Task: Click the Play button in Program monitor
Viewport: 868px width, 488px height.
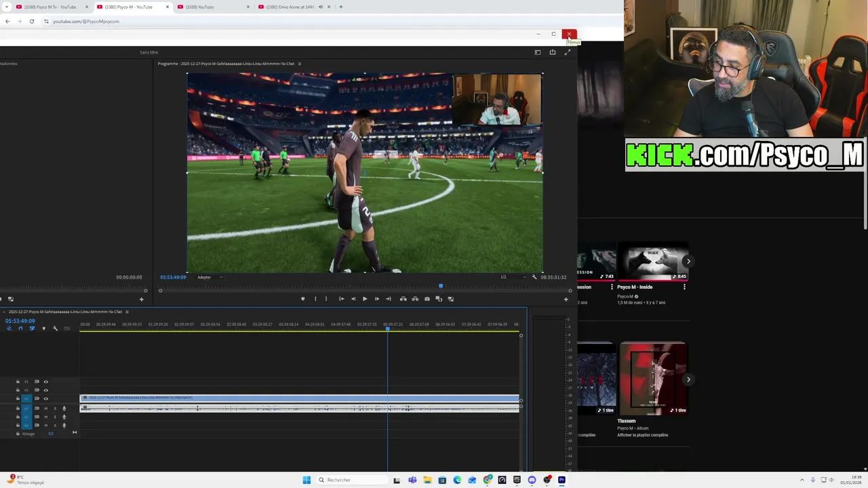Action: tap(365, 299)
